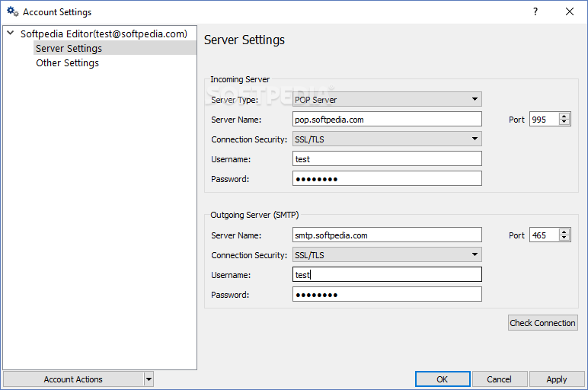Click the Account Settings gear icon
Screen dimensions: 588x390
click(x=12, y=11)
